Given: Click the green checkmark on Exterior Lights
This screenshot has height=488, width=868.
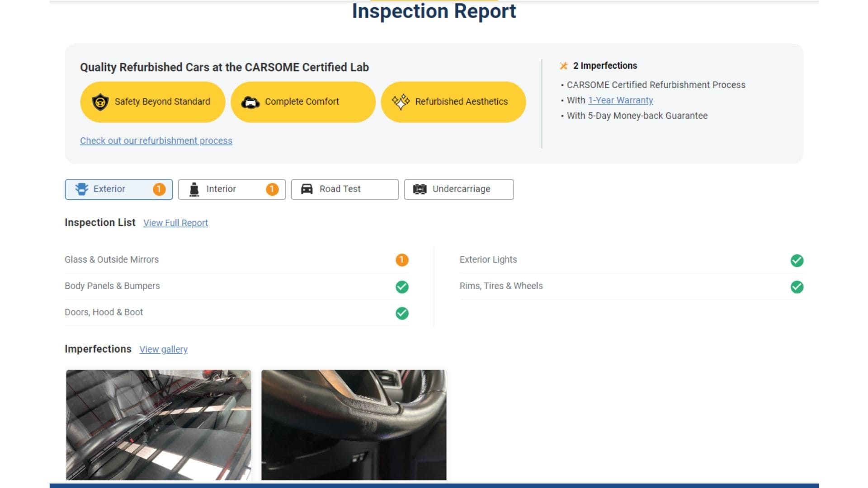Looking at the screenshot, I should click(x=797, y=260).
